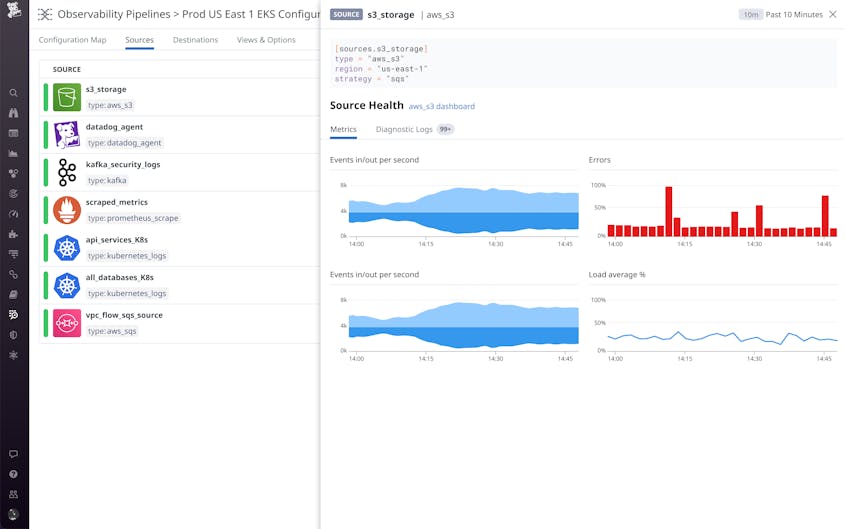The image size is (847, 529).
Task: Click the magnifying glass search icon in sidebar
Action: pos(14,93)
